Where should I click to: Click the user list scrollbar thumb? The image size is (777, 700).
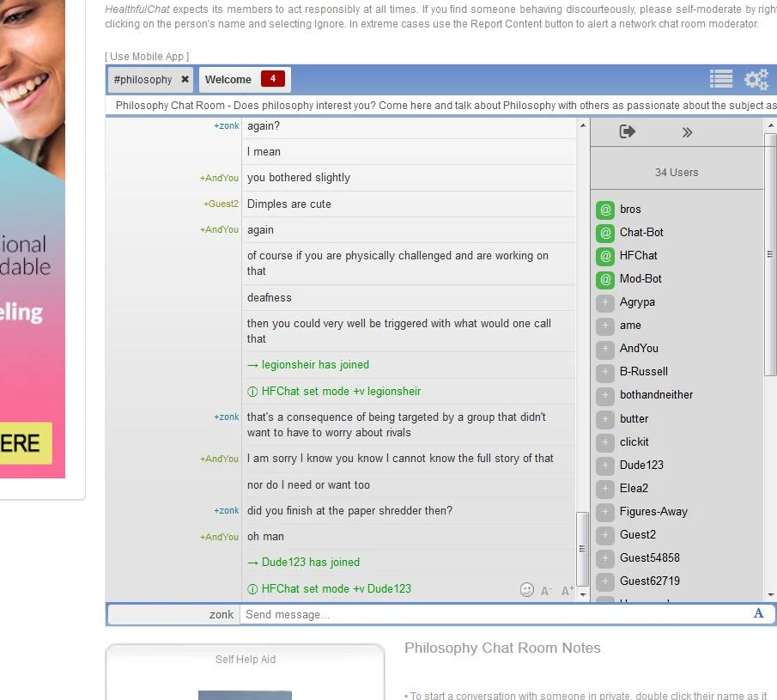770,254
